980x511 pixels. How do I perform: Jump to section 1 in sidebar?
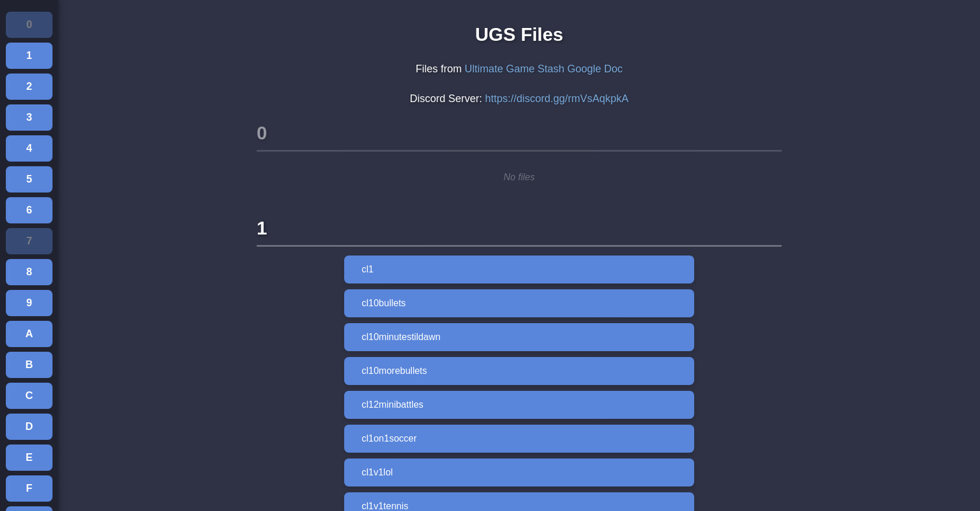pos(29,55)
